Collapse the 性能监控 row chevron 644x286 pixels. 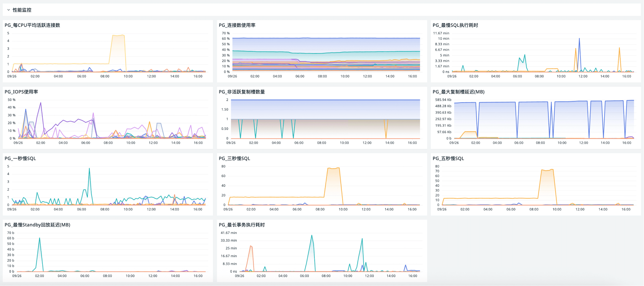(x=9, y=10)
